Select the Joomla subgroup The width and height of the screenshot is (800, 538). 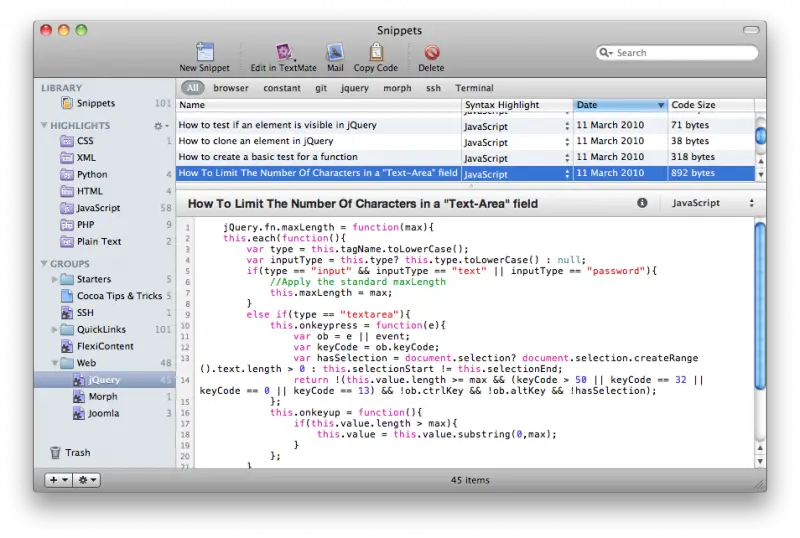(x=106, y=413)
